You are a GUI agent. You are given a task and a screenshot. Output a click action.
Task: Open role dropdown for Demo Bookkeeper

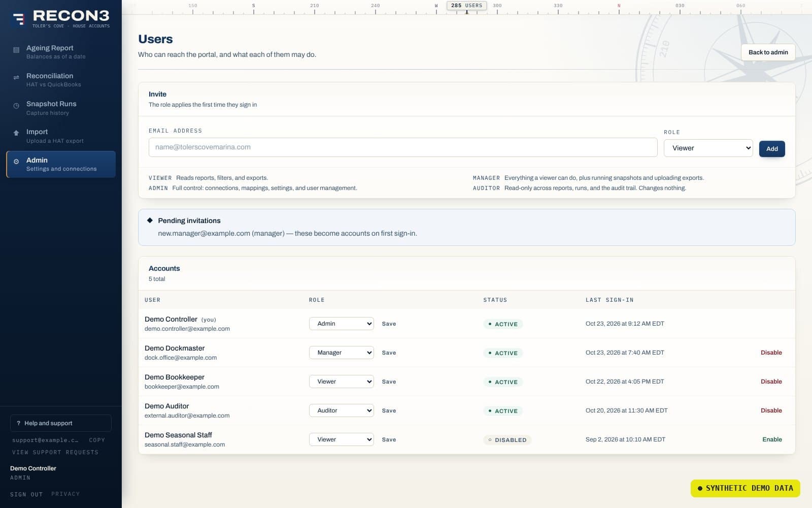tap(342, 382)
